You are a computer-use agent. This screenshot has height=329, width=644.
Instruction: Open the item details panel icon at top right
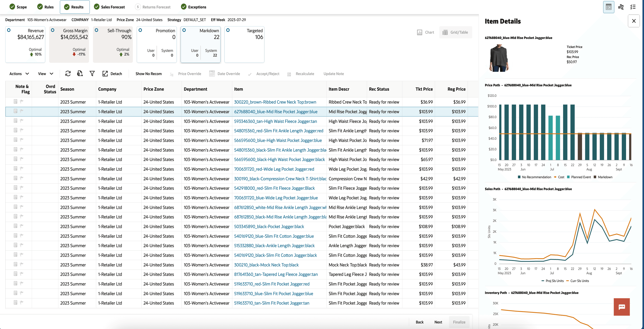click(608, 7)
